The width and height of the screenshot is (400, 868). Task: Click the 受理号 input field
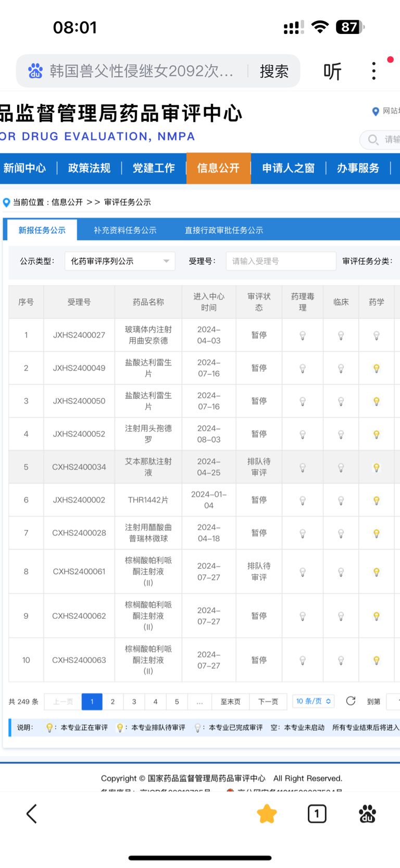[x=281, y=261]
